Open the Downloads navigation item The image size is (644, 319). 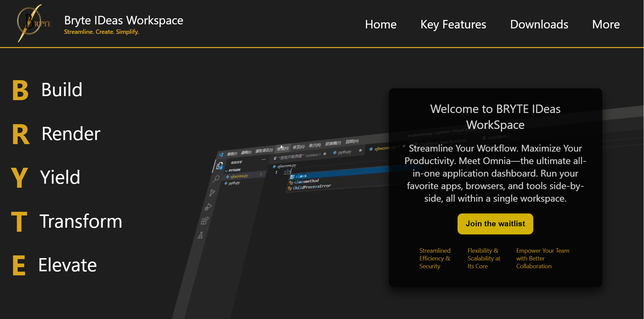pyautogui.click(x=539, y=24)
